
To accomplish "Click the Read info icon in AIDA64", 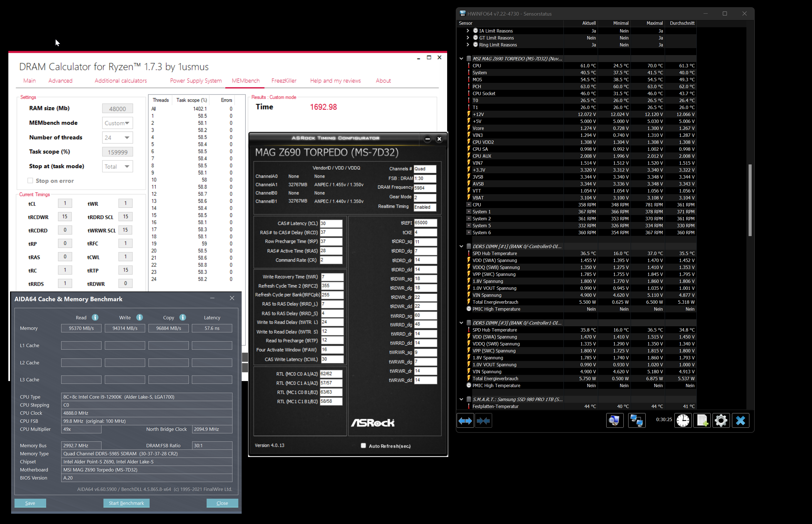I will 95,317.
